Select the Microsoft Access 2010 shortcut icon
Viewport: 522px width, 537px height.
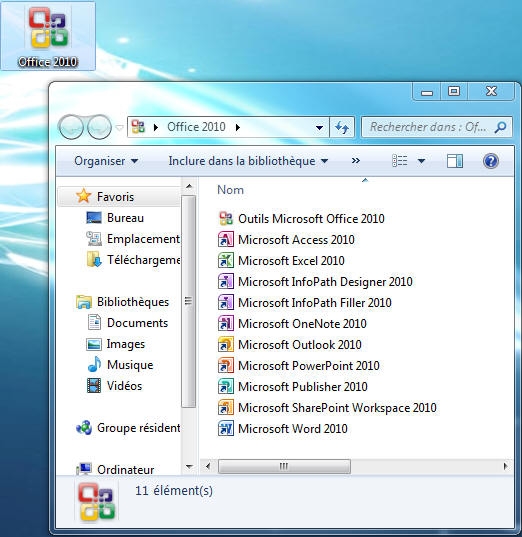point(226,239)
